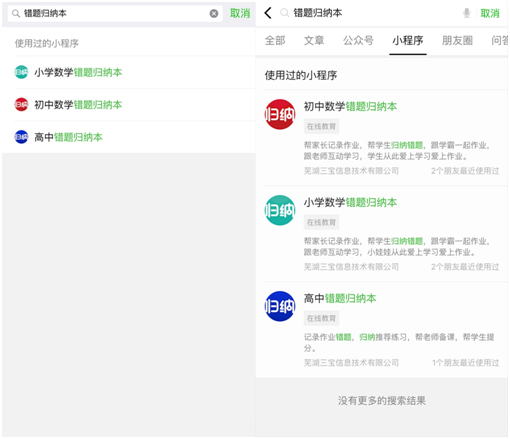Tap the back arrow in the right panel

click(x=268, y=13)
